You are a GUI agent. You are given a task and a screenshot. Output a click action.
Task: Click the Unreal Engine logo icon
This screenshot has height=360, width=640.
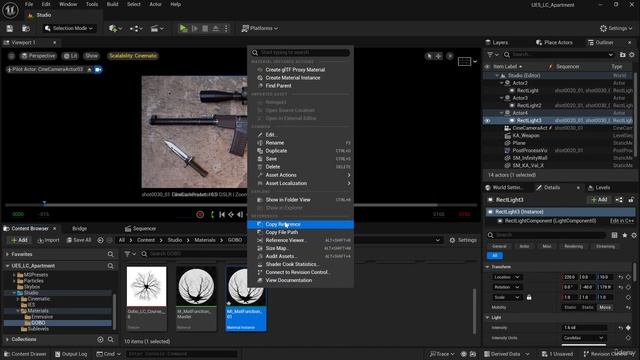pyautogui.click(x=10, y=10)
